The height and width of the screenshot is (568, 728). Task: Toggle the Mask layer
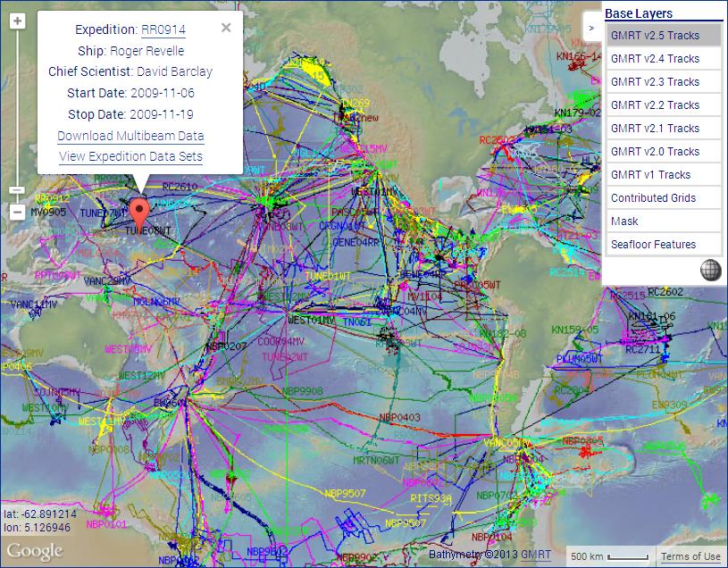tap(664, 221)
